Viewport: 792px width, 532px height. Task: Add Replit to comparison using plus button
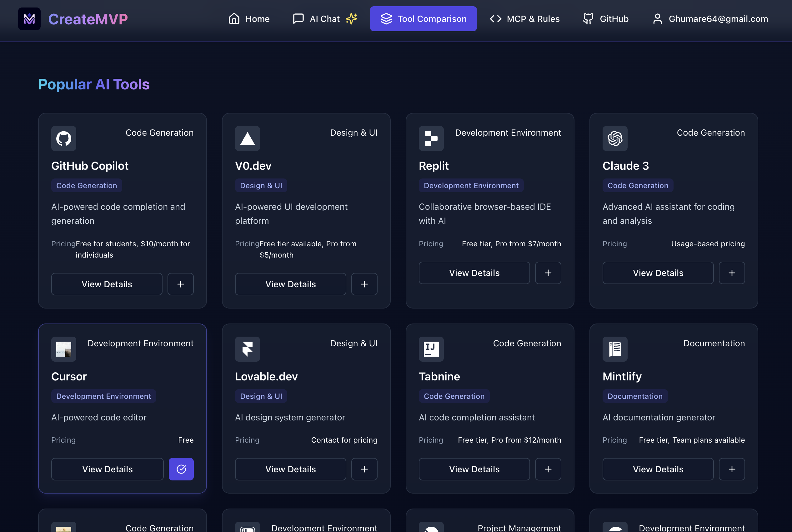click(x=548, y=273)
